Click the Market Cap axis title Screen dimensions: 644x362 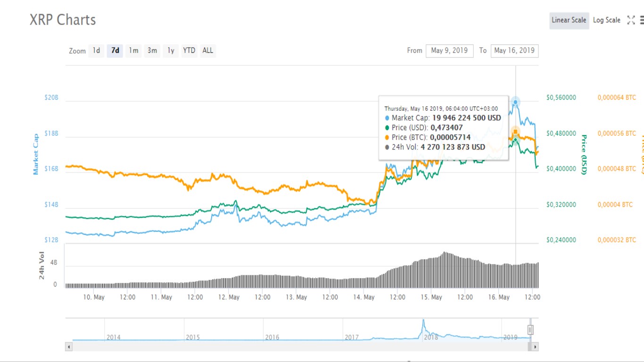36,155
